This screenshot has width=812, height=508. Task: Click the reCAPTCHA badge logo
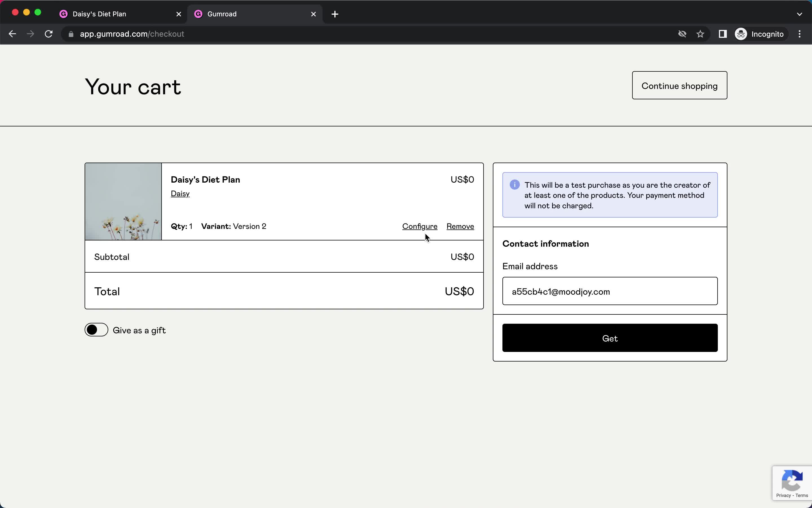[792, 481]
